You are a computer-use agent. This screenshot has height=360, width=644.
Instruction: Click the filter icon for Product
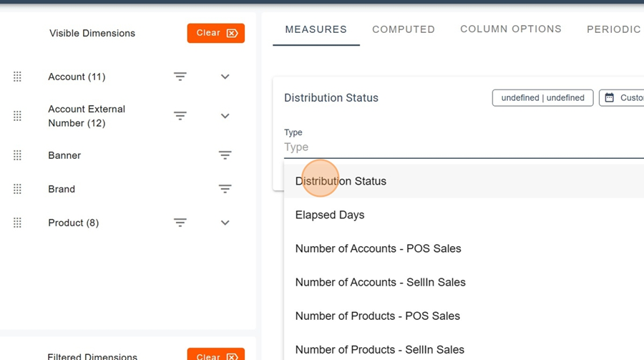tap(180, 223)
